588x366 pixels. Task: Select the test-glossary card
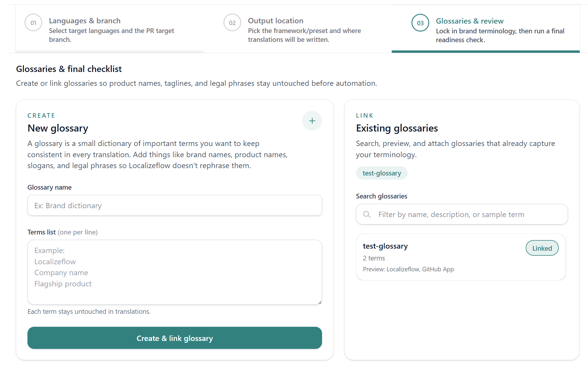(460, 257)
